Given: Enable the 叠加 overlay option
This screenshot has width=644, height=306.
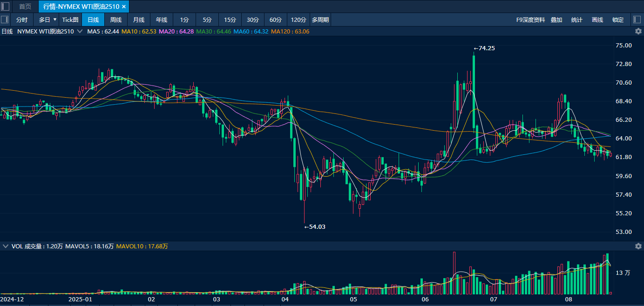Looking at the screenshot, I should (x=556, y=20).
